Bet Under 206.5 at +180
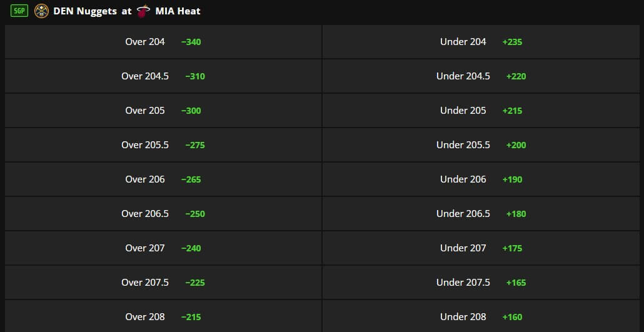This screenshot has width=644, height=332. tap(483, 214)
